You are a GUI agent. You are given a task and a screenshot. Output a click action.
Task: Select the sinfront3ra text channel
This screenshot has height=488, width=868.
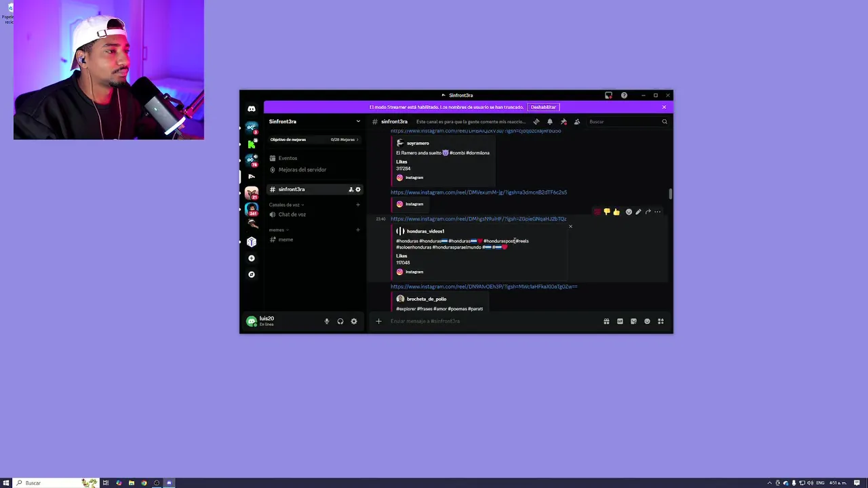315,190
